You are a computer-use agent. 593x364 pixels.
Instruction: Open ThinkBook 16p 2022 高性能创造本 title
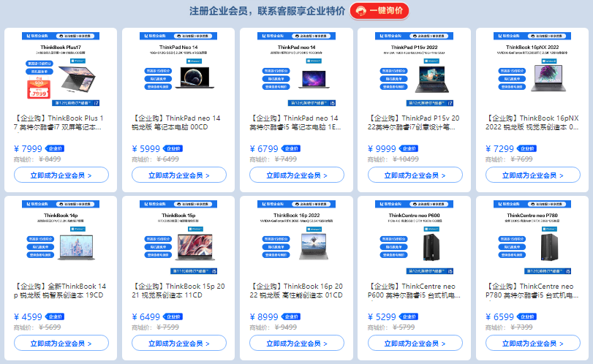pos(296,291)
